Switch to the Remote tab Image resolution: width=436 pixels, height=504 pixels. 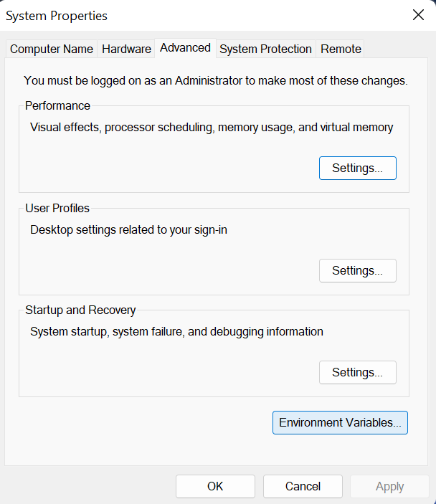[341, 49]
